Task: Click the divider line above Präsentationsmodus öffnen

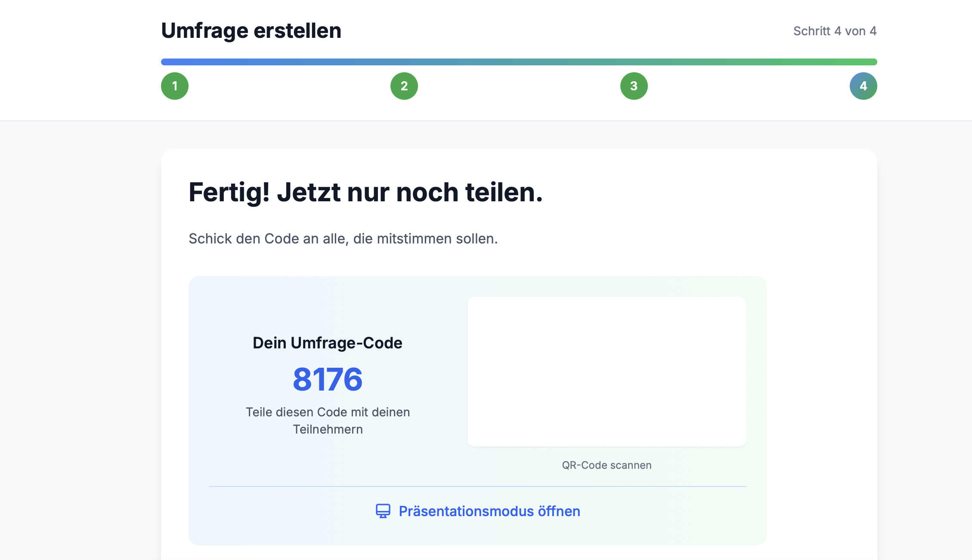Action: (477, 486)
